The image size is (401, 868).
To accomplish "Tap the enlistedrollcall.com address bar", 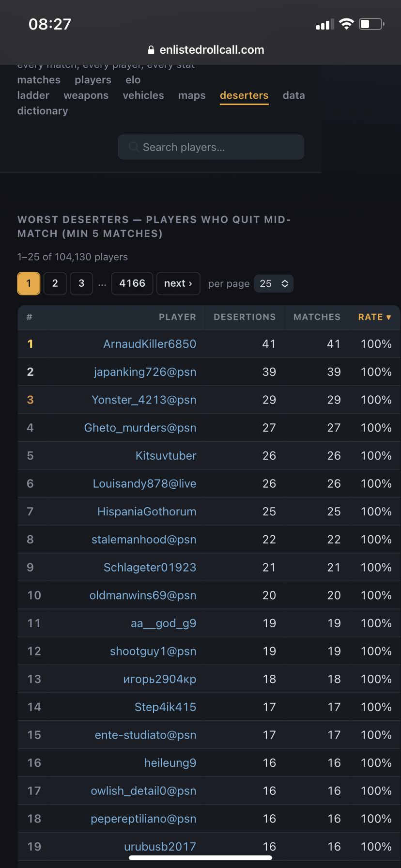I will (206, 50).
